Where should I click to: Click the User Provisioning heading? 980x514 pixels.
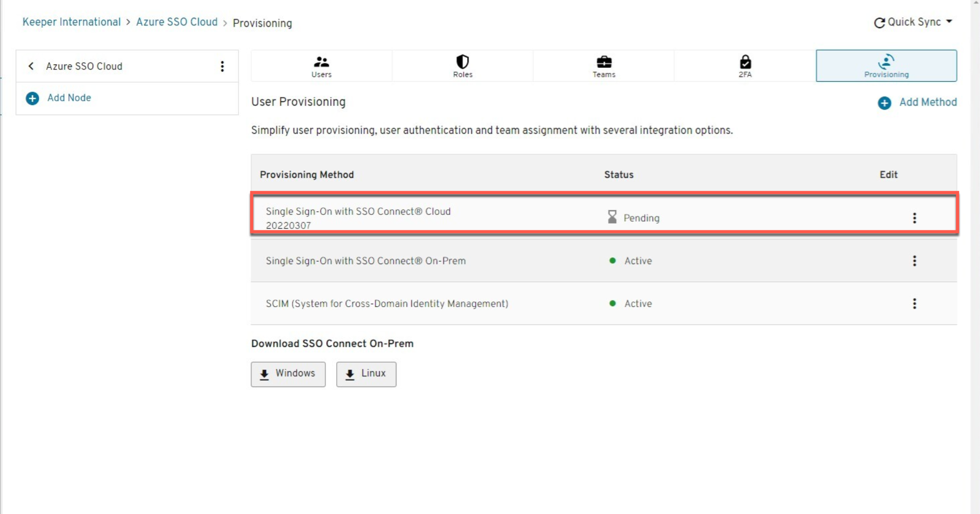click(298, 102)
